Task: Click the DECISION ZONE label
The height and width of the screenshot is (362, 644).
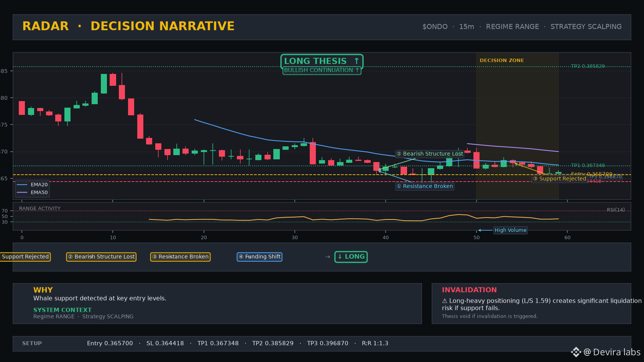Action: (502, 61)
